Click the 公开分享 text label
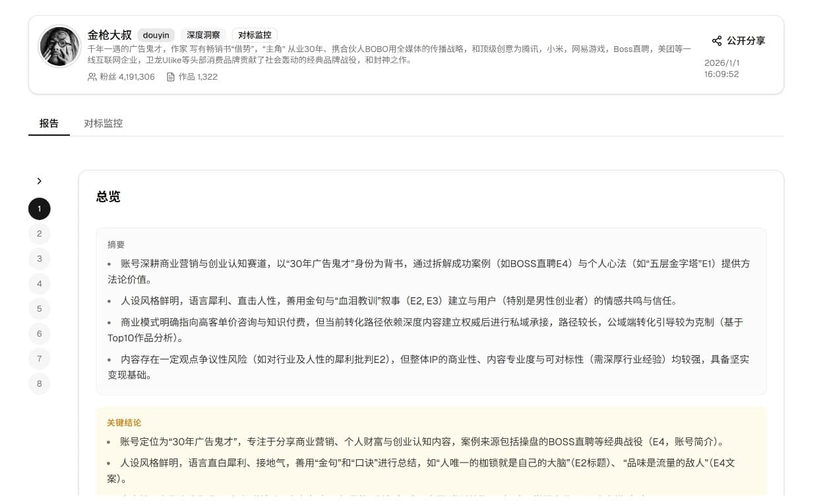This screenshot has width=823, height=504. (x=746, y=41)
